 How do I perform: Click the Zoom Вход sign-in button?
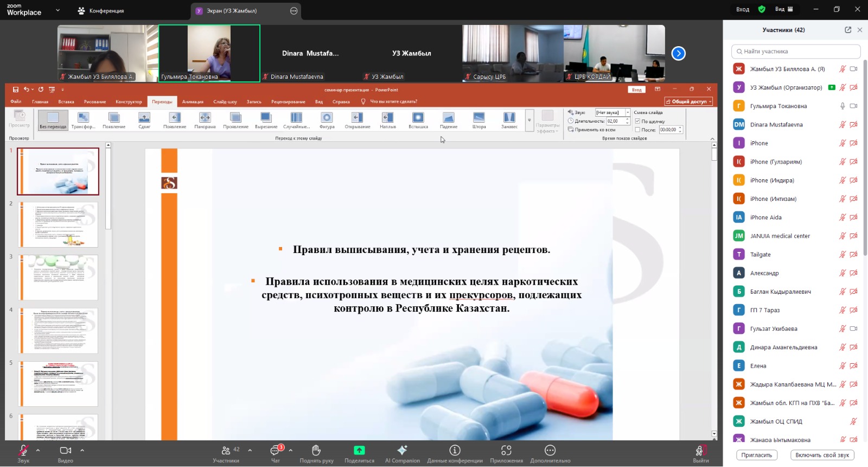[x=743, y=9]
